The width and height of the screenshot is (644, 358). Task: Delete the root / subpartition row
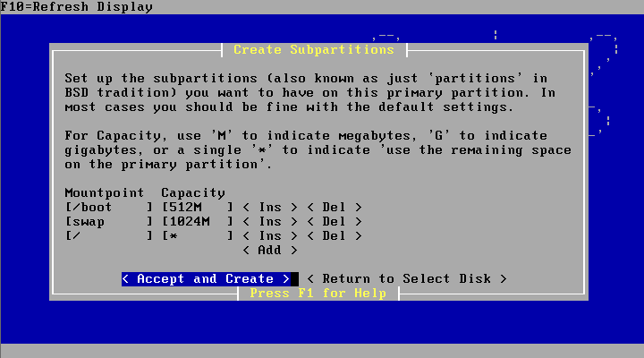pos(334,235)
